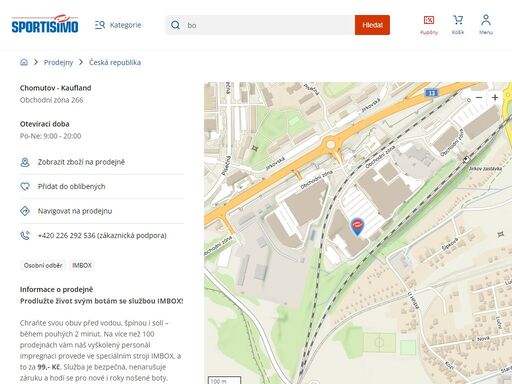Go to home via breadcrumb icon
The image size is (512, 384).
point(24,62)
